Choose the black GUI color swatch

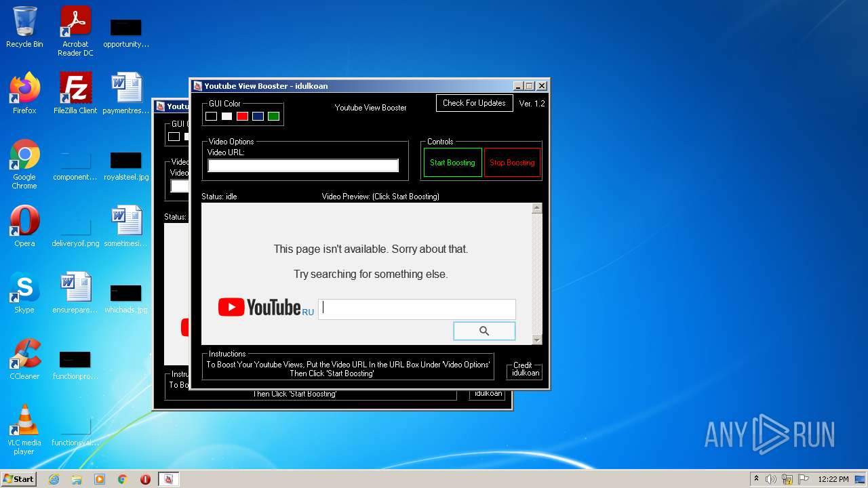click(x=212, y=117)
